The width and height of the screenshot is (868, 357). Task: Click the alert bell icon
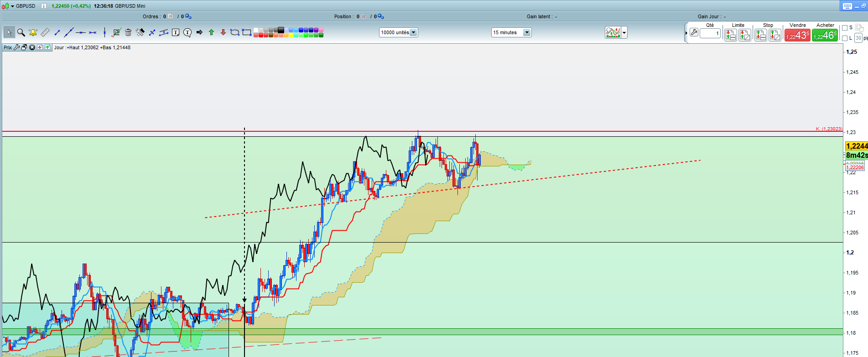pos(33,32)
